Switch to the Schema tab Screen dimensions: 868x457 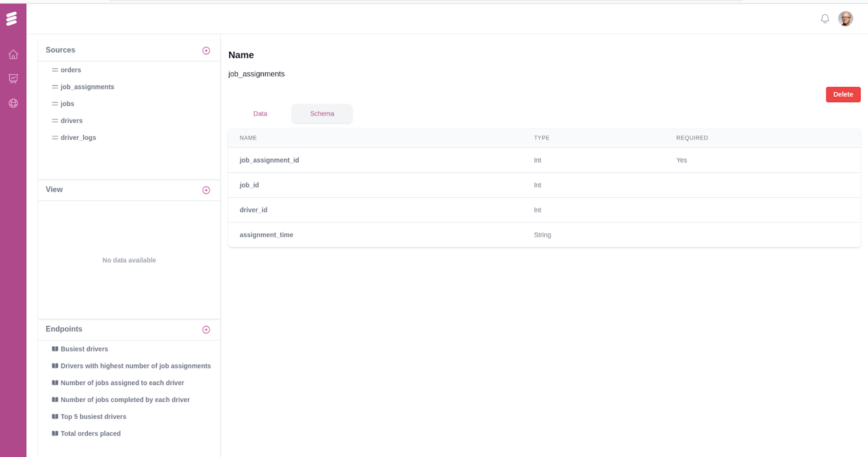click(322, 113)
